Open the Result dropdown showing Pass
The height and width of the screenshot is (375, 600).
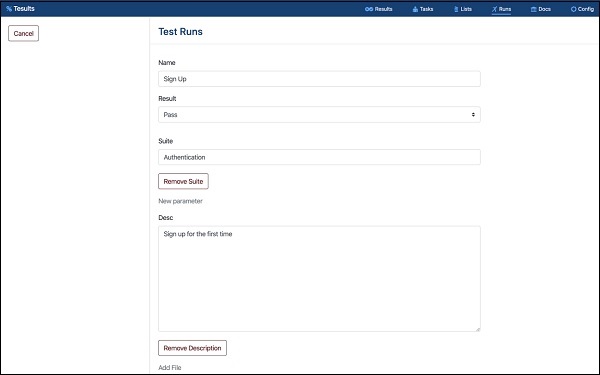[x=319, y=114]
